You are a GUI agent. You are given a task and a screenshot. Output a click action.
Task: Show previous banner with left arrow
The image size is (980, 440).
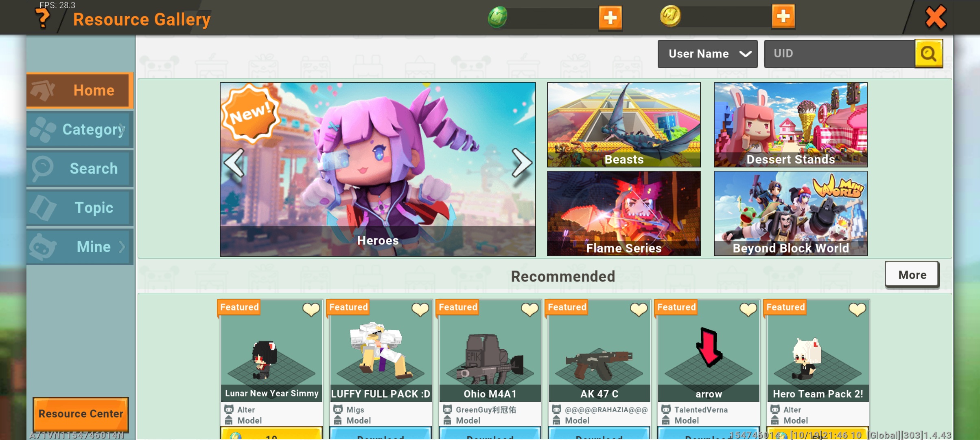(234, 163)
